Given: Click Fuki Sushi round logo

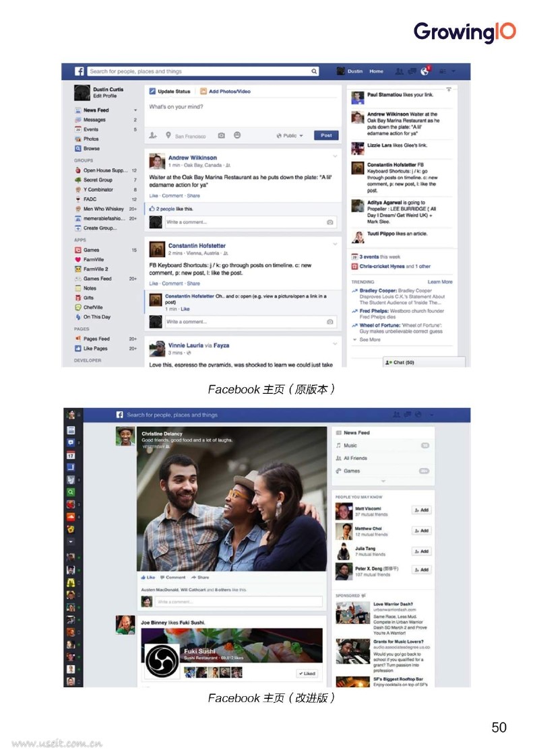Looking at the screenshot, I should 162,661.
